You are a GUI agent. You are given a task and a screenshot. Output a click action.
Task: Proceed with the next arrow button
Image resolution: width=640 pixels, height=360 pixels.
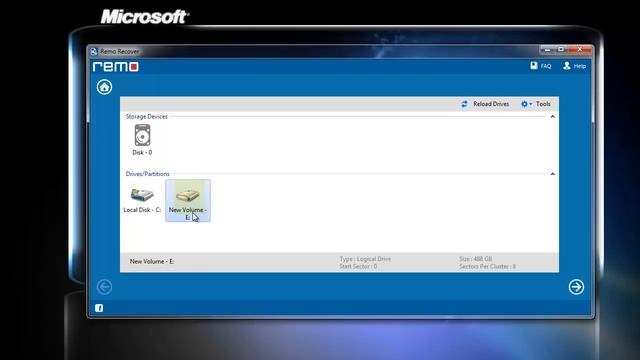coord(576,287)
